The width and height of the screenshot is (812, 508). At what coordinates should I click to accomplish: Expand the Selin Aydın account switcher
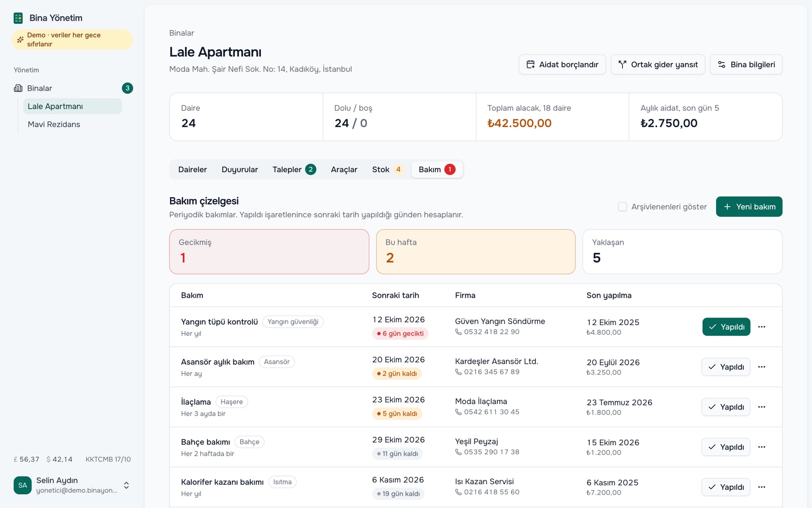click(126, 485)
